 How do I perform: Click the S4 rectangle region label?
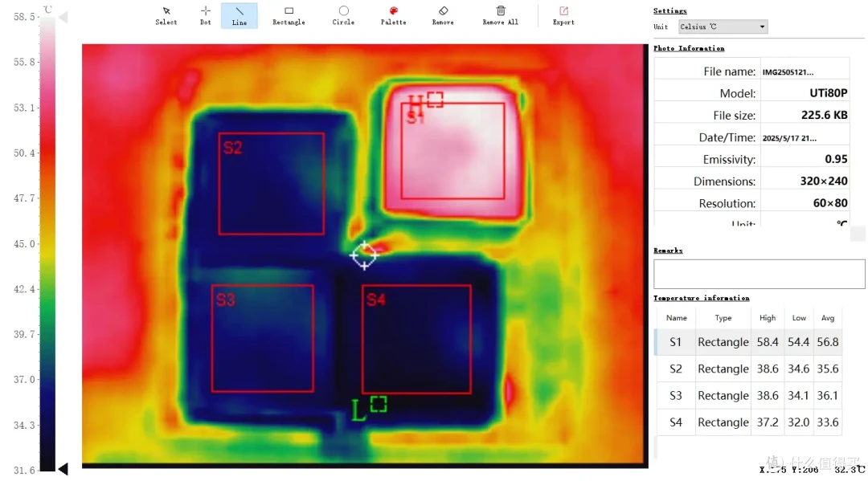tap(376, 300)
